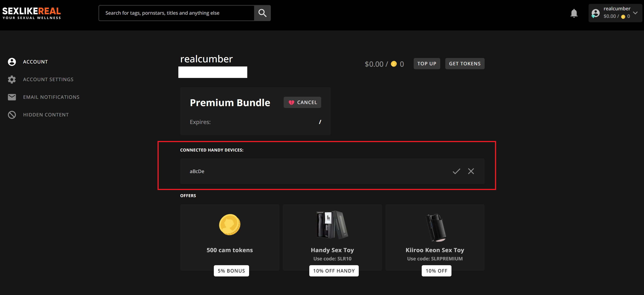Expand the realcumber account dropdown chevron
Image resolution: width=644 pixels, height=295 pixels.
tap(635, 13)
